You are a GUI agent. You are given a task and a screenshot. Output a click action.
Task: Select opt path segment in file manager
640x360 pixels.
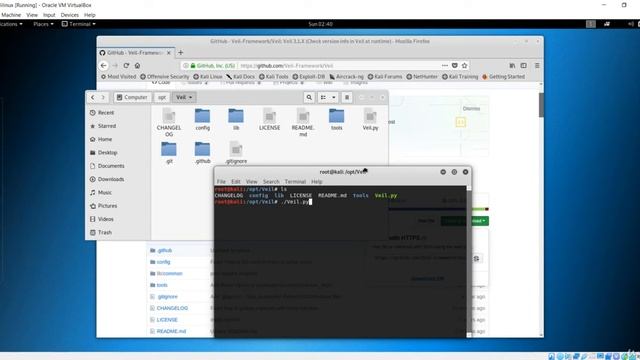(162, 97)
